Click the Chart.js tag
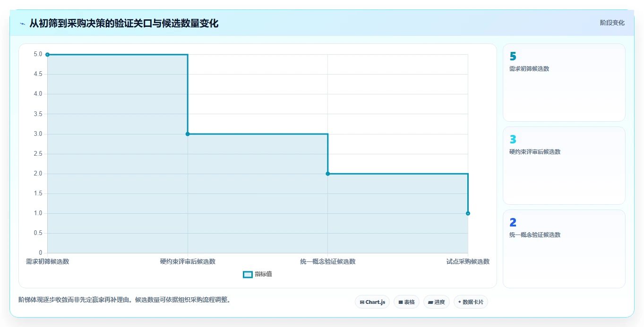This screenshot has height=327, width=644. point(372,302)
